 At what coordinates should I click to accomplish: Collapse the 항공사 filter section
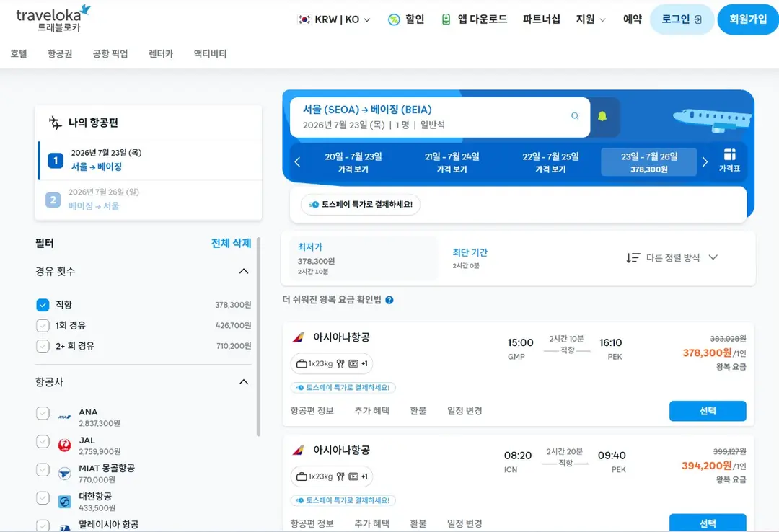point(244,382)
